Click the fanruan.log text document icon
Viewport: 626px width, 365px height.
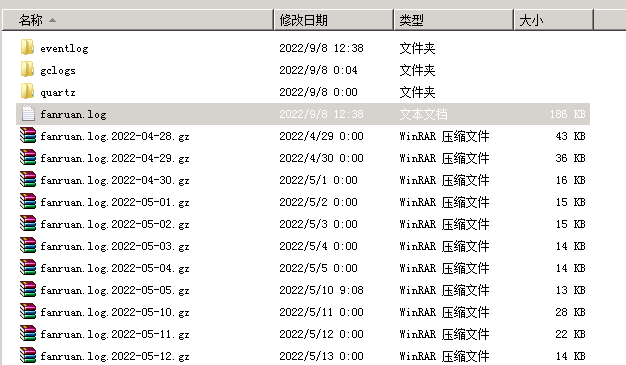click(x=28, y=113)
